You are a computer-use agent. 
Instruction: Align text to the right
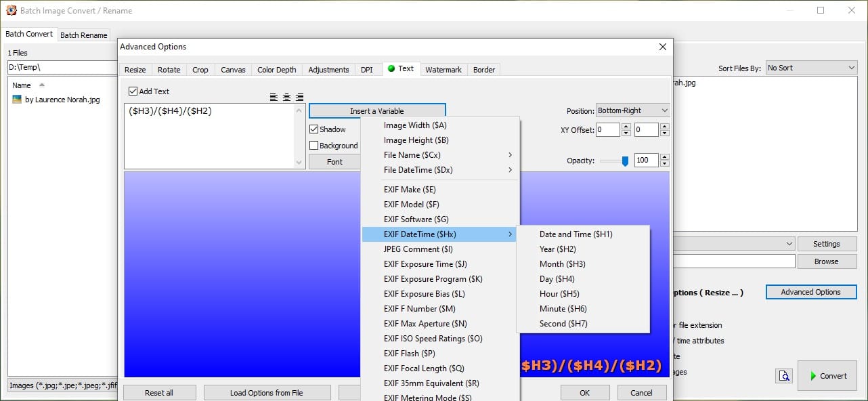[x=299, y=97]
